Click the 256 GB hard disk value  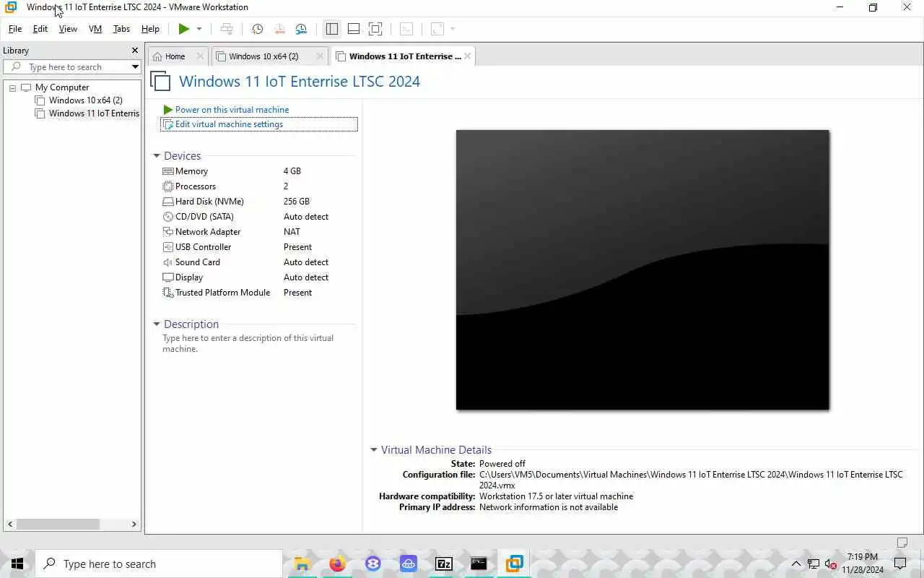[x=297, y=202]
